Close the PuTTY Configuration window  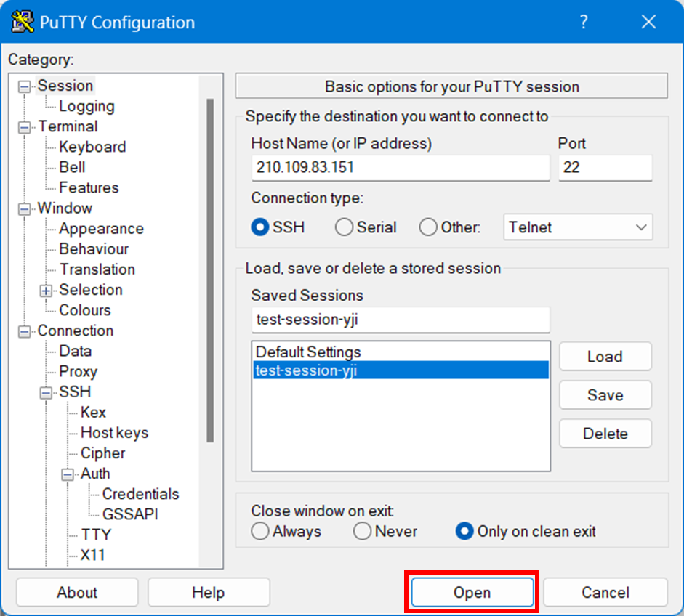[x=648, y=22]
